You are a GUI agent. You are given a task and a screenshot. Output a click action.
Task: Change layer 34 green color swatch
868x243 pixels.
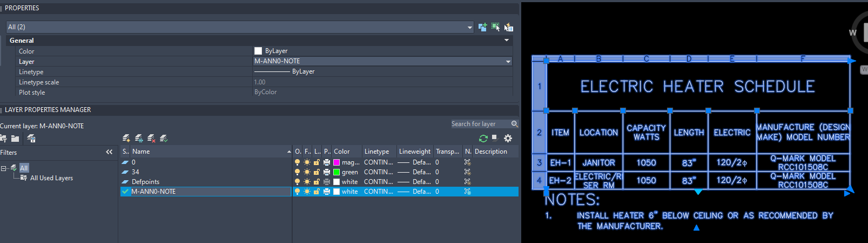(337, 172)
